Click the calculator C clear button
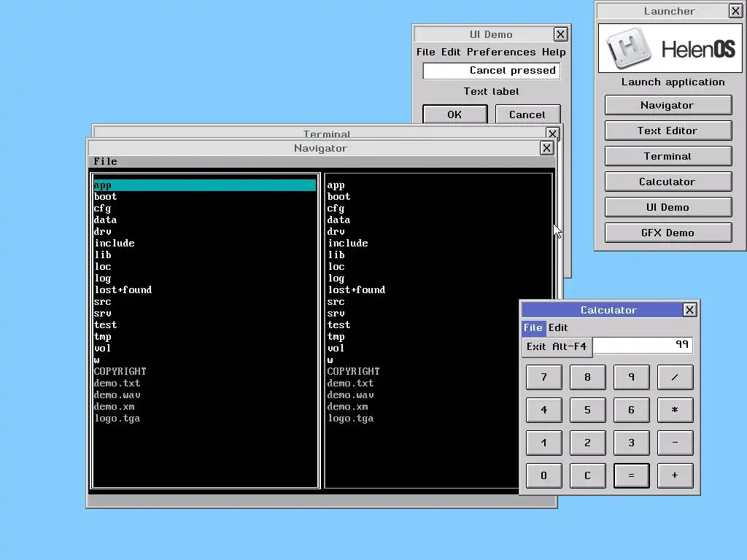The image size is (747, 560). coord(587,475)
